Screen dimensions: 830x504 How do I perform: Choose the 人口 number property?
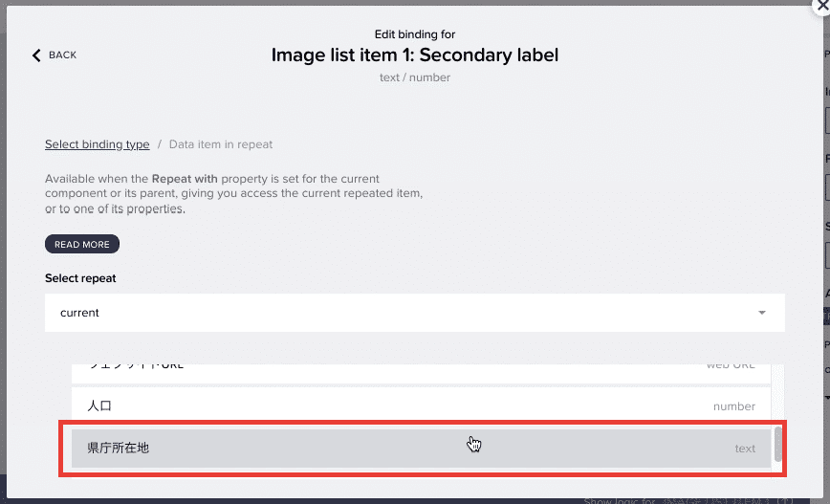coord(421,406)
